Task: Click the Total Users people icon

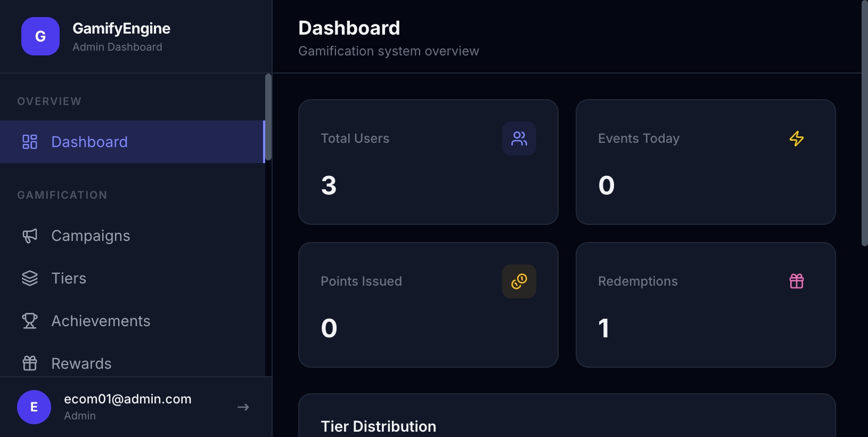Action: coord(519,138)
